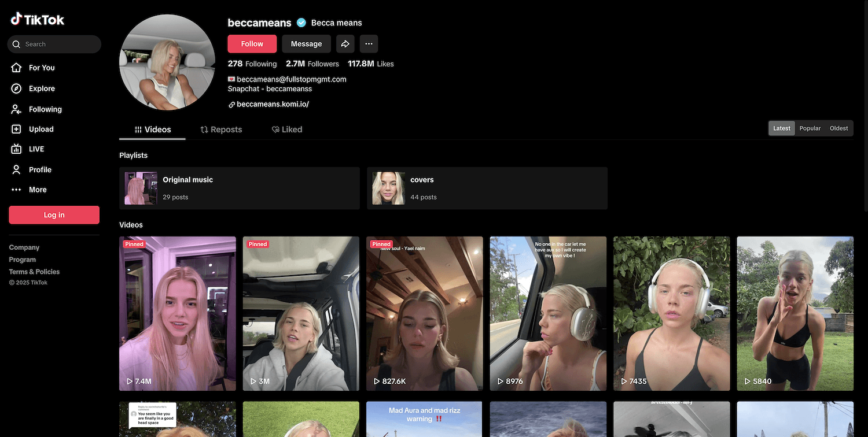Image resolution: width=868 pixels, height=437 pixels.
Task: Go to the Explore compass page
Action: point(41,88)
